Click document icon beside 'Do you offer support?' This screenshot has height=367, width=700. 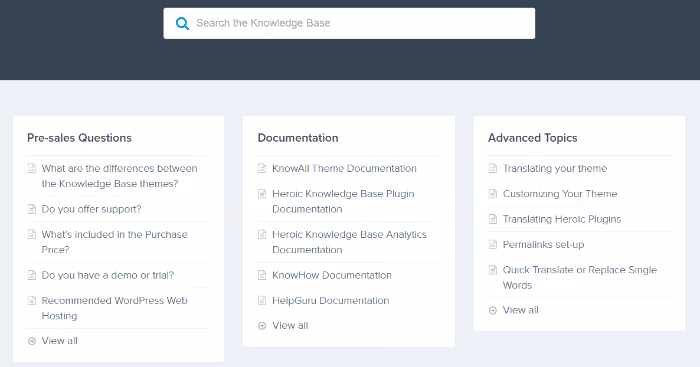(x=32, y=209)
